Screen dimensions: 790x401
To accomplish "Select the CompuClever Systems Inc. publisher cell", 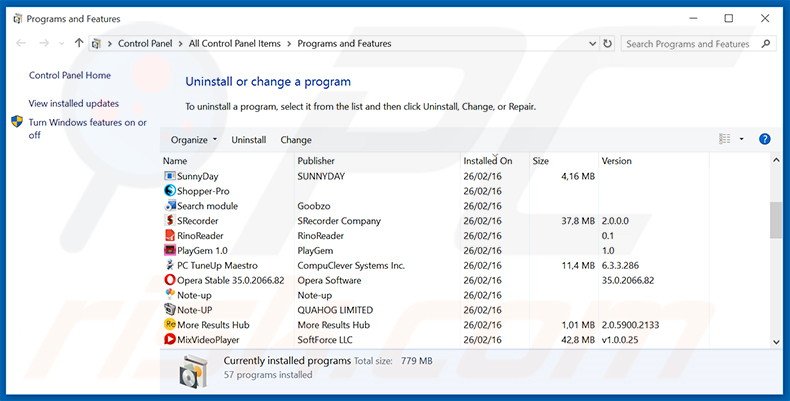I will [351, 265].
